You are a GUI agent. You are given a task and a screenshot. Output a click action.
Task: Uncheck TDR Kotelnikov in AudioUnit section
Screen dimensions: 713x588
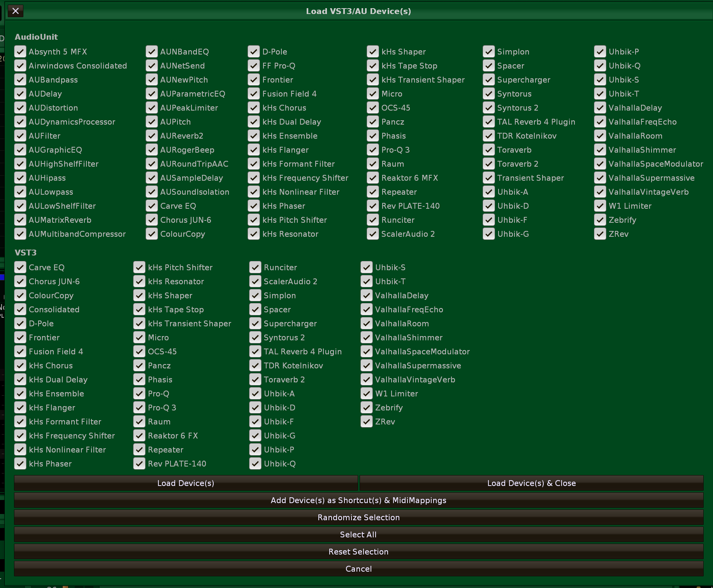pyautogui.click(x=489, y=136)
